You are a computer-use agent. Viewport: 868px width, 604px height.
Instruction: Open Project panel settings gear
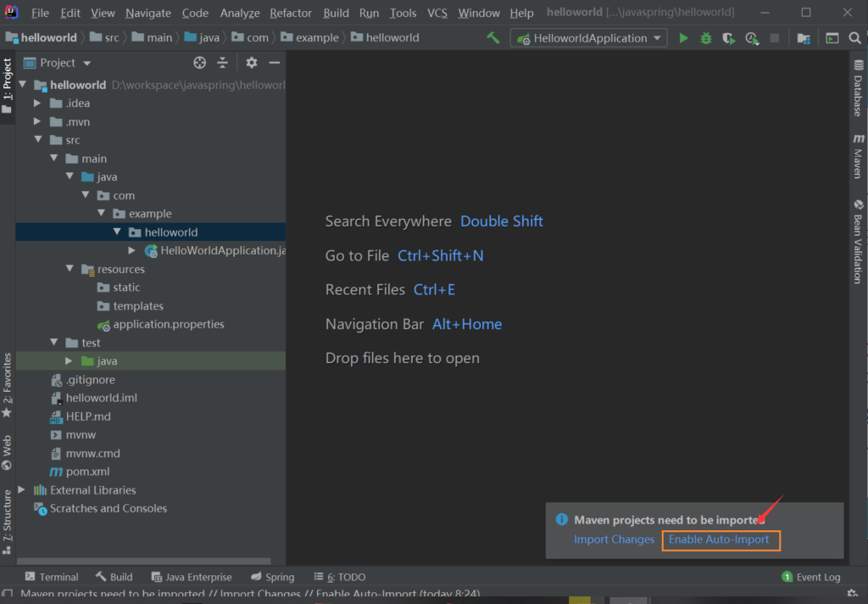click(251, 63)
